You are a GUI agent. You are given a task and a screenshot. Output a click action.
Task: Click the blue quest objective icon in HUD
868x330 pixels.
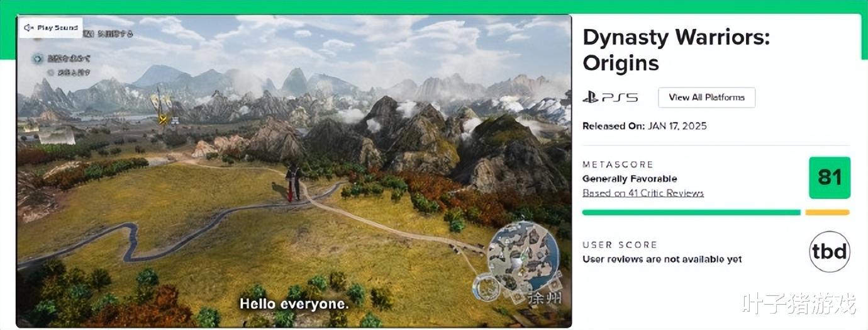click(x=37, y=59)
